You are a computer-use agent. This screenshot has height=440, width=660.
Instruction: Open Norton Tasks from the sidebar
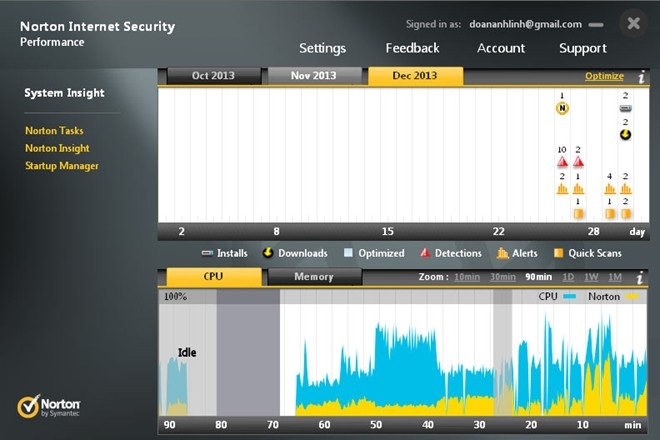[x=54, y=131]
